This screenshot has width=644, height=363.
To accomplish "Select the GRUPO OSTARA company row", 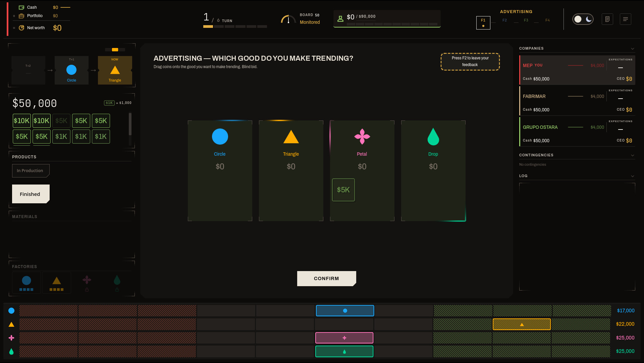I will click(577, 132).
